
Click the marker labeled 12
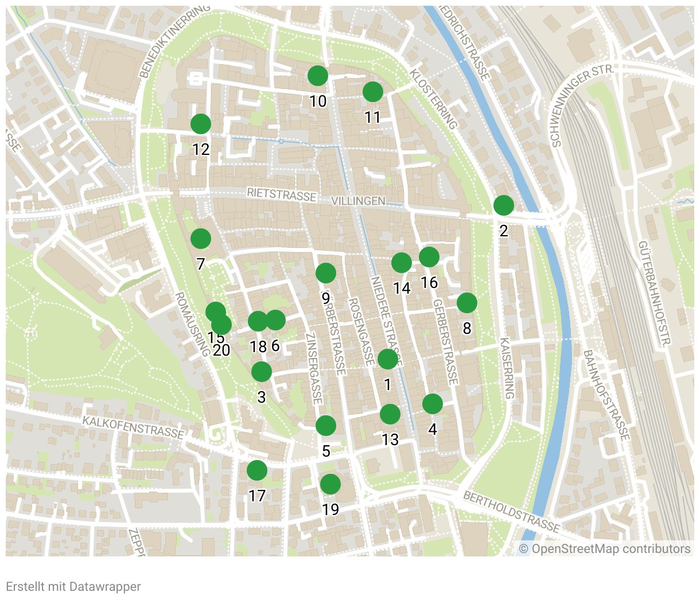[x=201, y=124]
